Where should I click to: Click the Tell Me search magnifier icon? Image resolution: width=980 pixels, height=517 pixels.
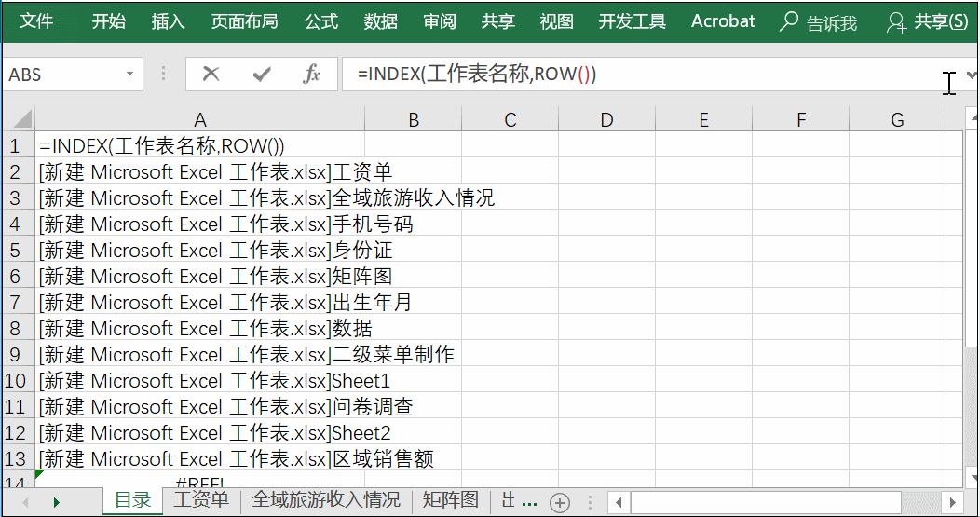point(789,21)
